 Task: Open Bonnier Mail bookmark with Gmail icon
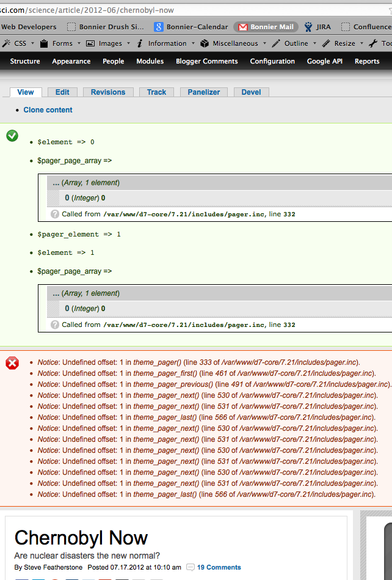pyautogui.click(x=266, y=27)
